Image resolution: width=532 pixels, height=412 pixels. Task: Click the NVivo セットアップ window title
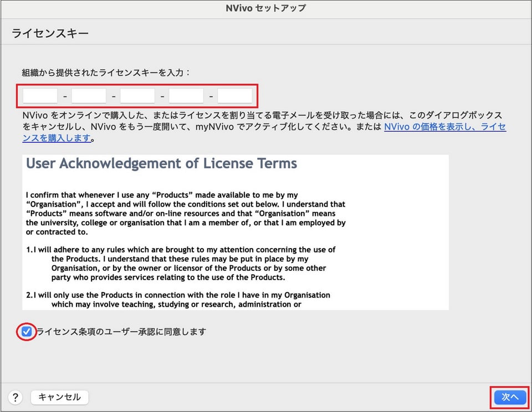[266, 8]
